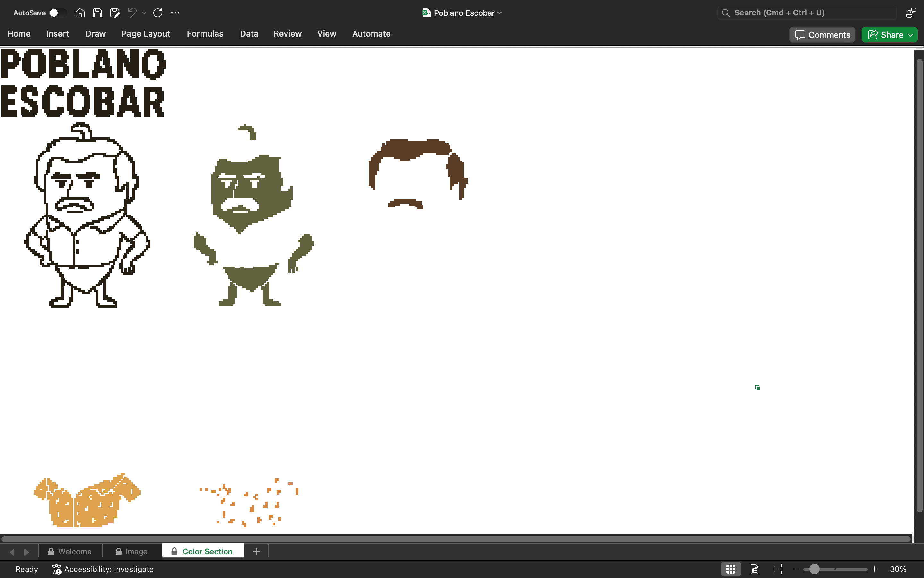Click the magnifier search icon

(725, 13)
